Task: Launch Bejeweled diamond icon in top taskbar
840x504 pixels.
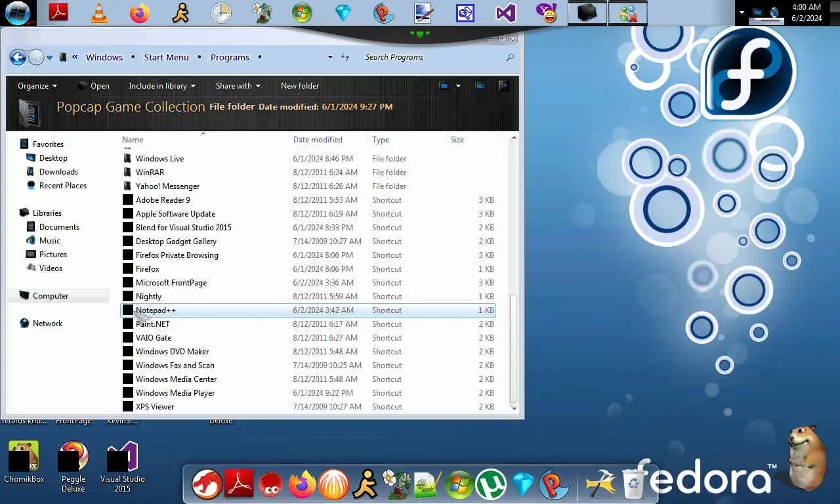Action: pyautogui.click(x=343, y=12)
